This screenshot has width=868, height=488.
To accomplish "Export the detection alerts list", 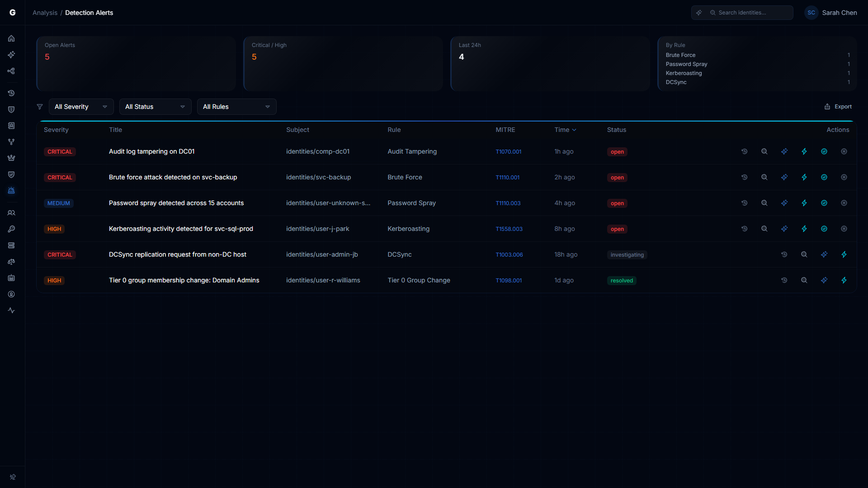I will tap(838, 107).
